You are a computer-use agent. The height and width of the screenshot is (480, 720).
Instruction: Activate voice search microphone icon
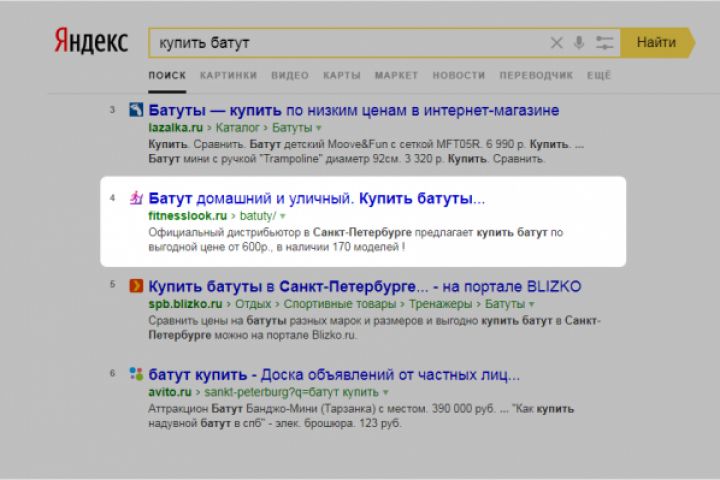point(579,43)
